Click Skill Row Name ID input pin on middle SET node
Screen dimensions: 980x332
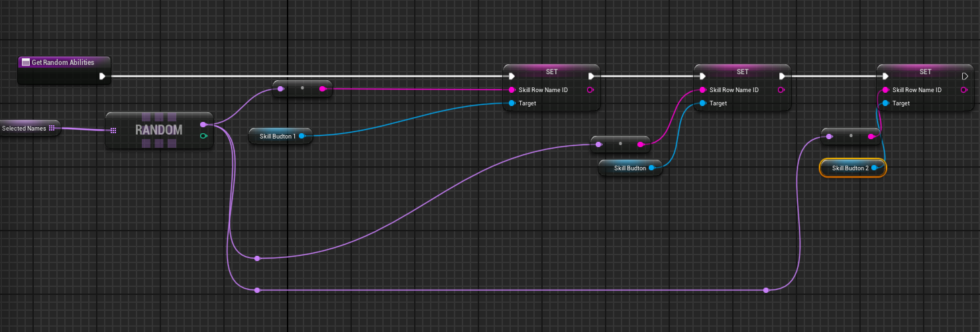pos(702,89)
